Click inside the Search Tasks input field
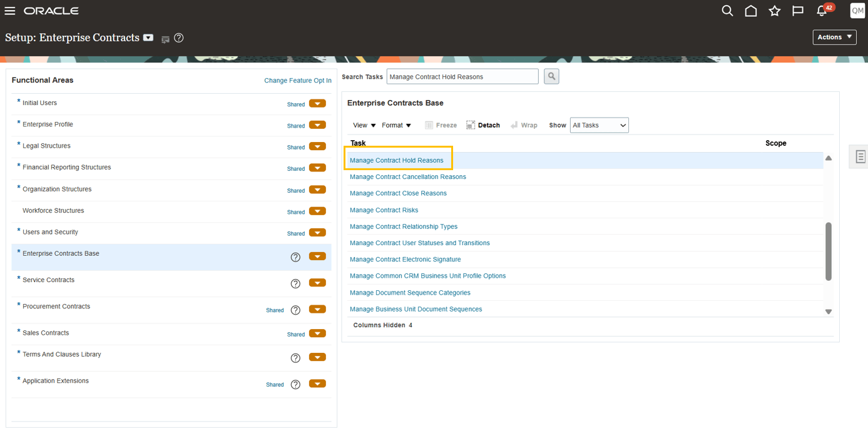 [x=462, y=76]
